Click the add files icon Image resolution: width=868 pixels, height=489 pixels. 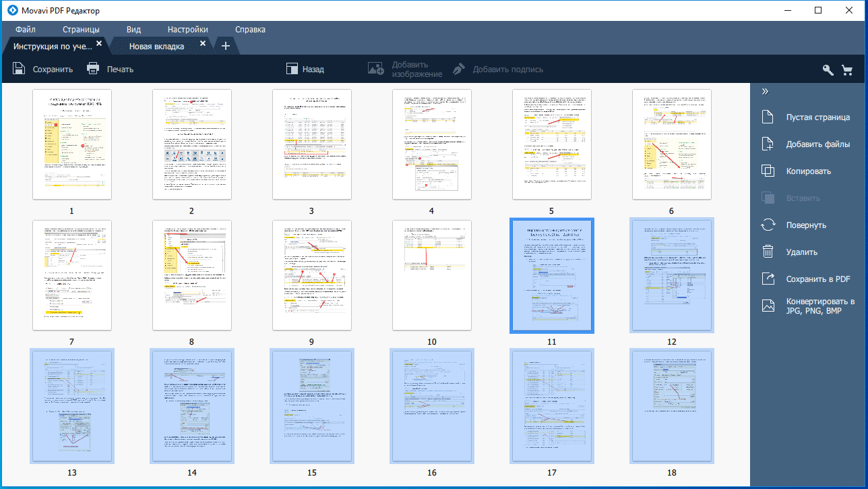(768, 144)
